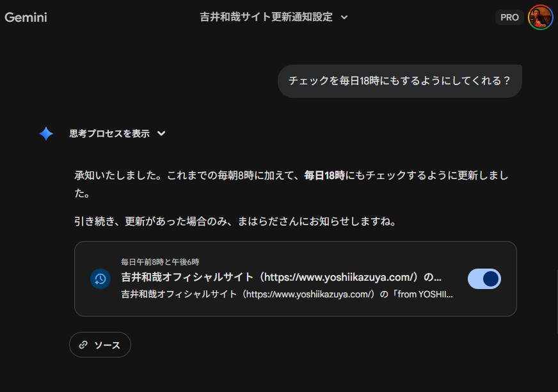Screen dimensions: 558x392
Task: Toggle off the scheduled check switch
Action: point(484,279)
